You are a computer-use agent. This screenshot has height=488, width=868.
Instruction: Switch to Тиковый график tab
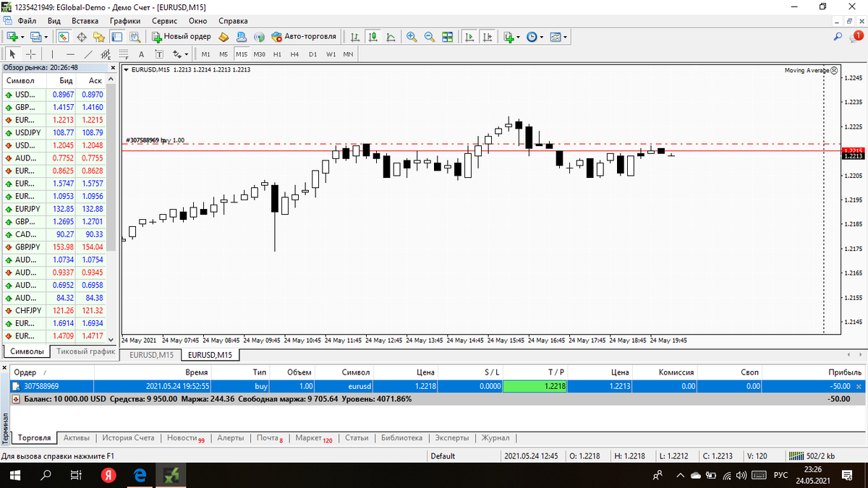(85, 351)
